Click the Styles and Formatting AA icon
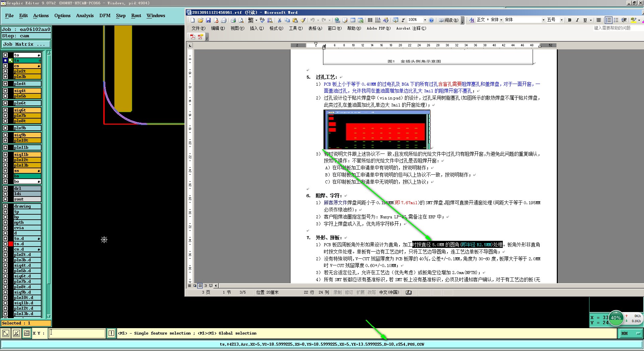 472,20
